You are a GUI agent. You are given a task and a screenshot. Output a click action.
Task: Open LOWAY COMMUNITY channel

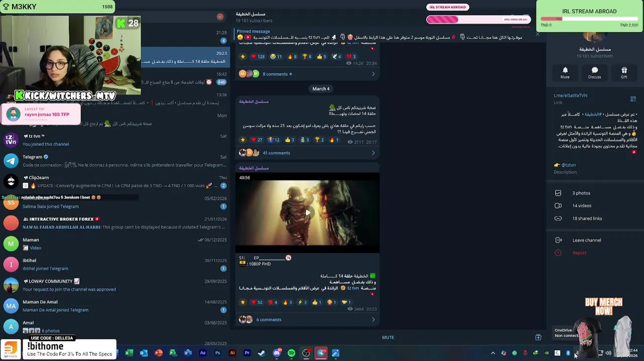[x=114, y=285]
